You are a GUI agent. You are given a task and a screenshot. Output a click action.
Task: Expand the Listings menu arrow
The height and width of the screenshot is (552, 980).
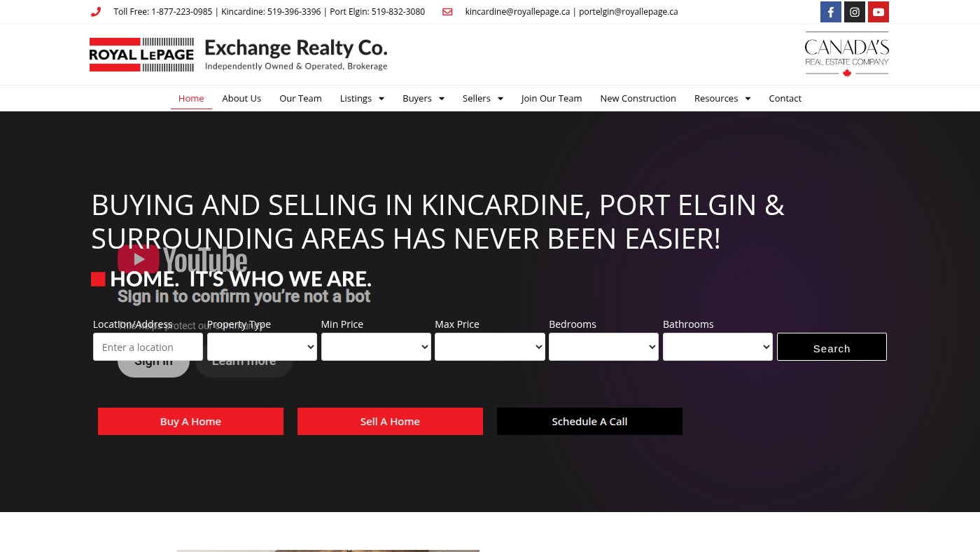click(381, 99)
